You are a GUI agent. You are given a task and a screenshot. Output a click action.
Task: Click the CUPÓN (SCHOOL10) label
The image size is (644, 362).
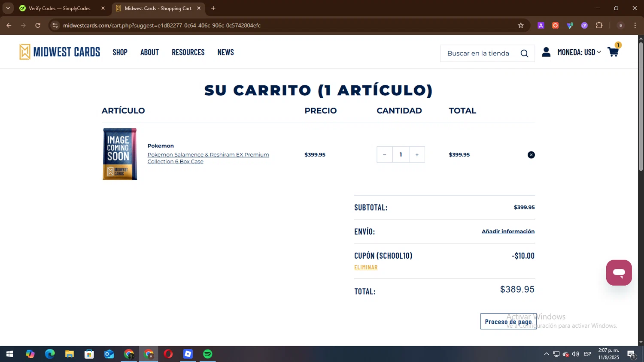pos(383,256)
